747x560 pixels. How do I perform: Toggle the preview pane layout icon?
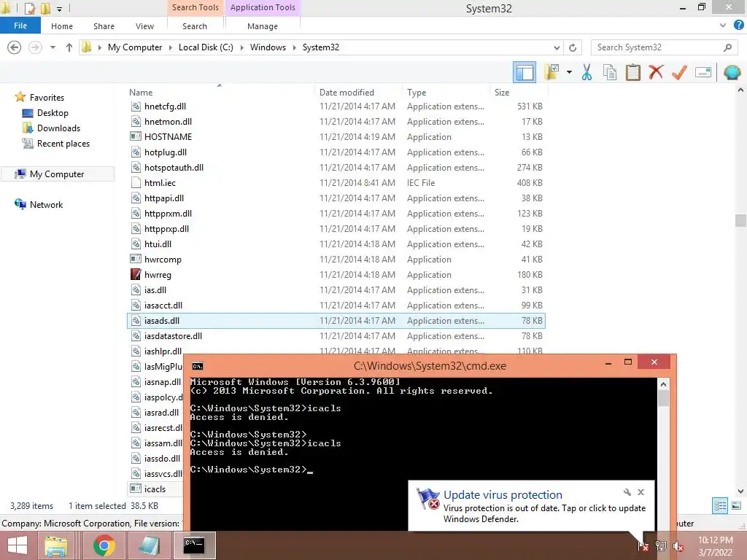(525, 72)
